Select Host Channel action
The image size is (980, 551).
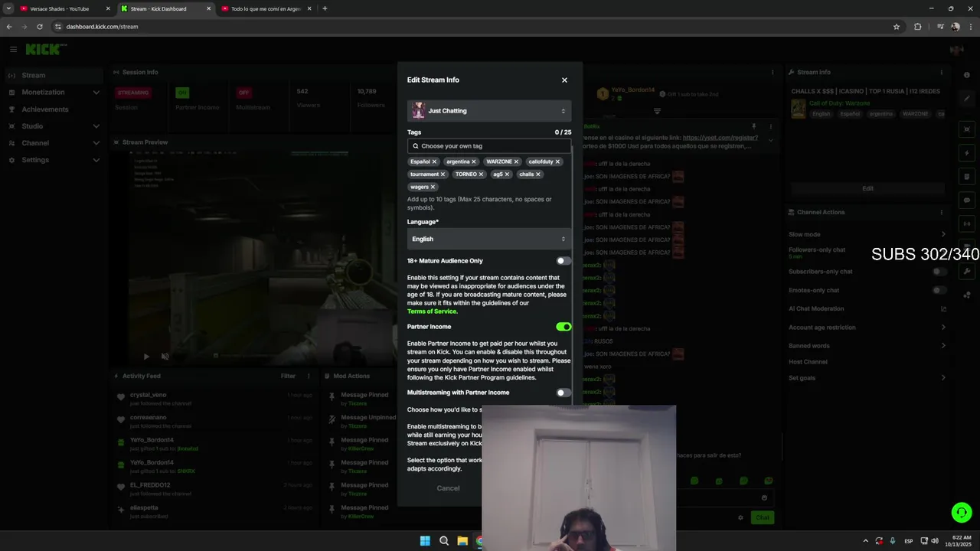coord(808,362)
